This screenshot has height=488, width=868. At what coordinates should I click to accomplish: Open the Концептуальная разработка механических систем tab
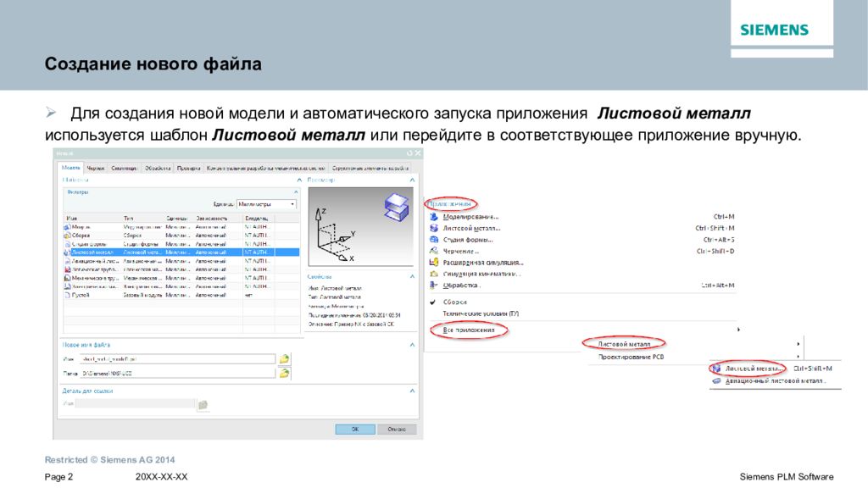tap(266, 169)
